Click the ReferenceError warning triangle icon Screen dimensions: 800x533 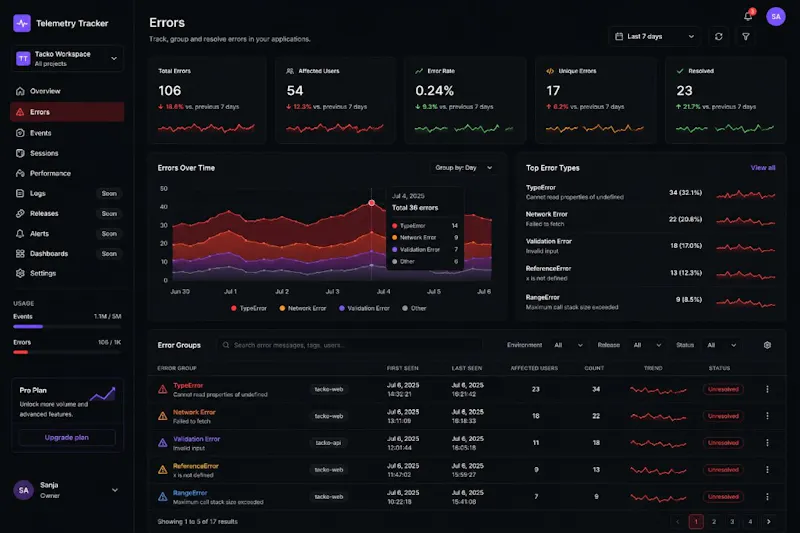click(x=163, y=470)
